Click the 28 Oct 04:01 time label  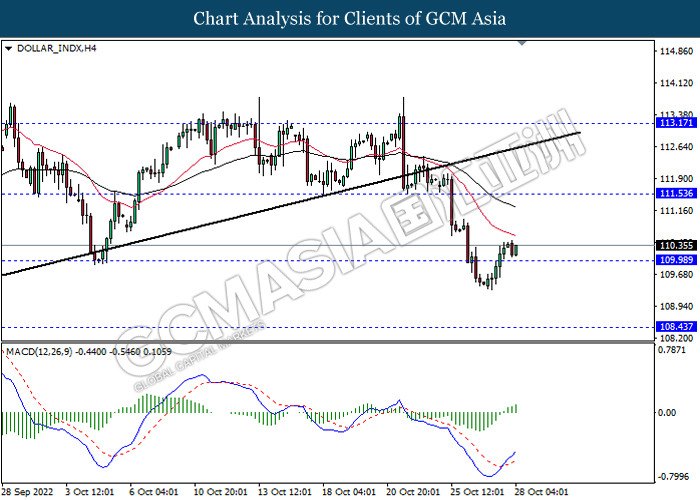pyautogui.click(x=542, y=492)
